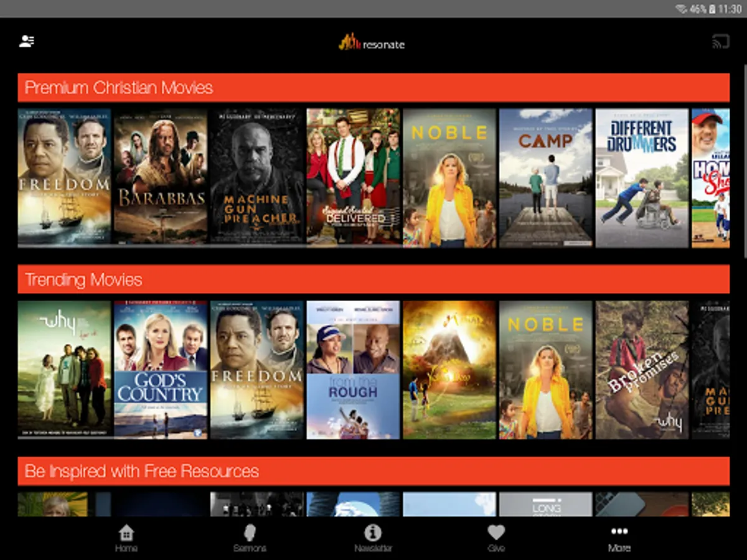The width and height of the screenshot is (747, 560).
Task: Open the Signed Sealed Delivered poster
Action: tap(354, 178)
